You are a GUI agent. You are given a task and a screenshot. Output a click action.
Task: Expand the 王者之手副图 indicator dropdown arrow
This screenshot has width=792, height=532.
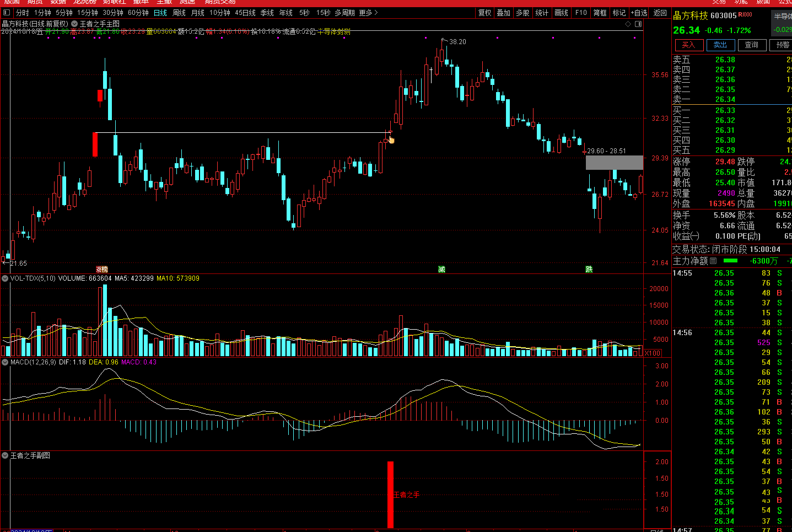(5, 455)
